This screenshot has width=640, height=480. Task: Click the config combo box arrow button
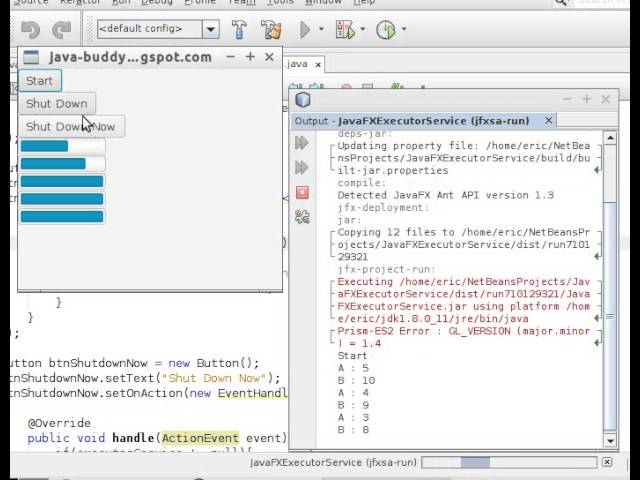[211, 29]
